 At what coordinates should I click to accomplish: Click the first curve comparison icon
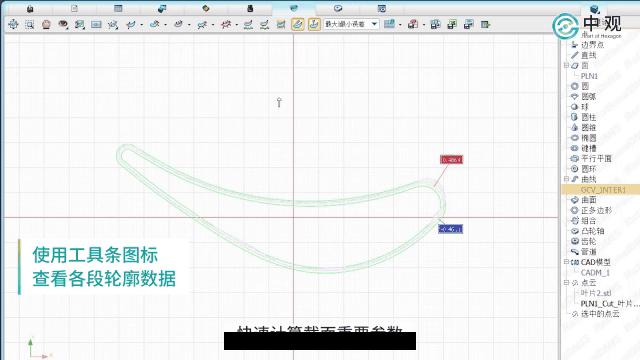coord(248,24)
